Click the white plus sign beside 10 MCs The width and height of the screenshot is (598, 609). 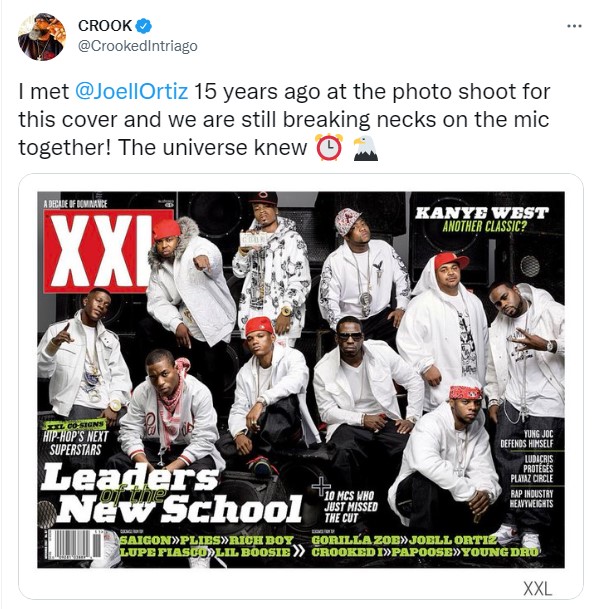[x=321, y=487]
